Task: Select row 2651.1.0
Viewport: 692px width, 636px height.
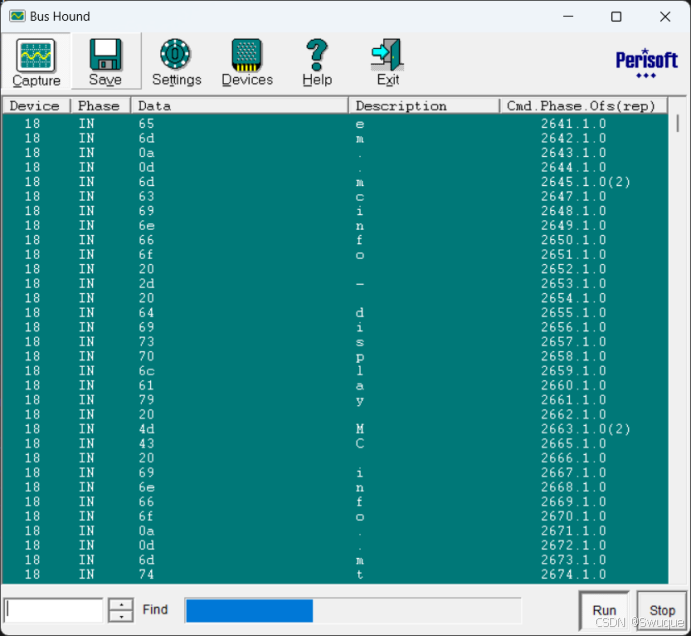Action: [x=335, y=255]
